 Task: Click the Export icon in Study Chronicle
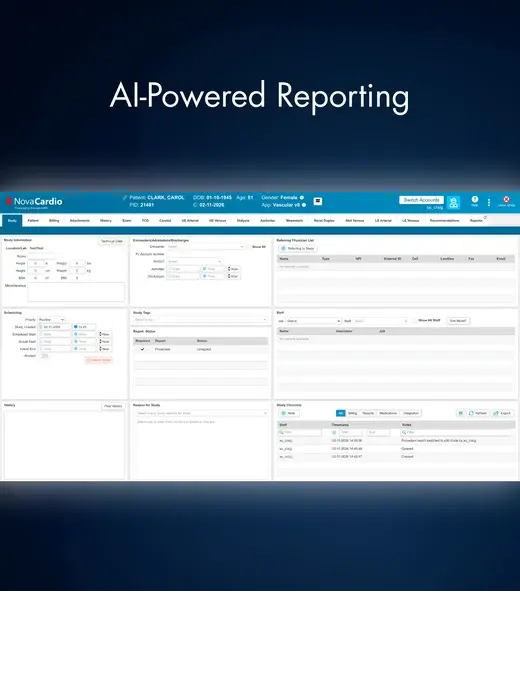(x=496, y=413)
